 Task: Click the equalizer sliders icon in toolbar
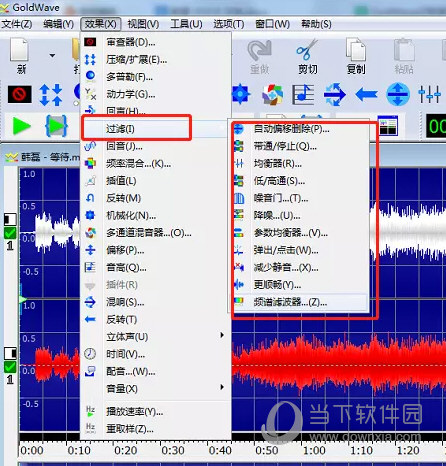429,94
